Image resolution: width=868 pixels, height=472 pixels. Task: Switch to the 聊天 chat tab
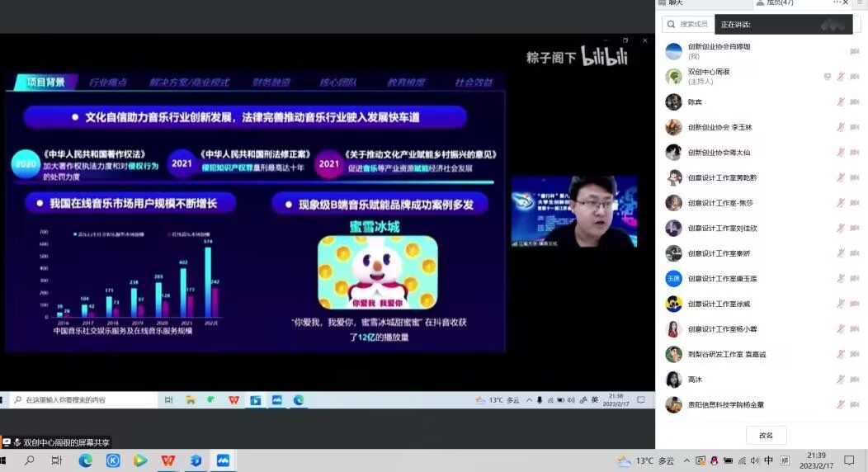[675, 3]
